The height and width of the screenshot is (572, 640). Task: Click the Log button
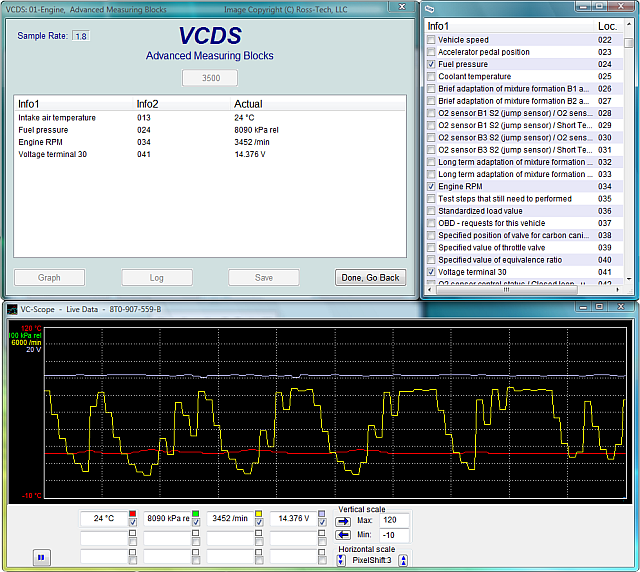pyautogui.click(x=157, y=278)
